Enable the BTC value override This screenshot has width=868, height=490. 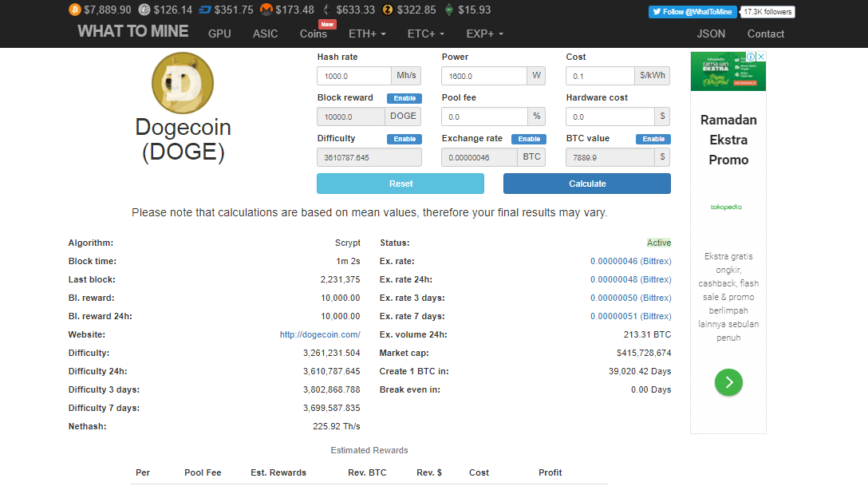653,139
